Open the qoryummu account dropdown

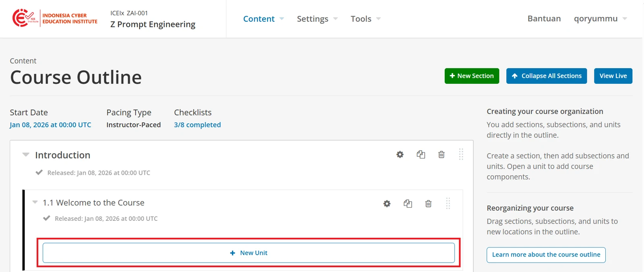[601, 19]
